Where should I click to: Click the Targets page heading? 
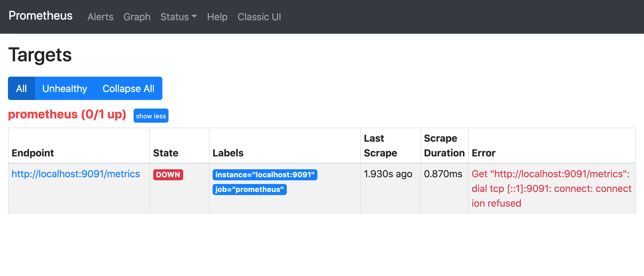coord(40,55)
